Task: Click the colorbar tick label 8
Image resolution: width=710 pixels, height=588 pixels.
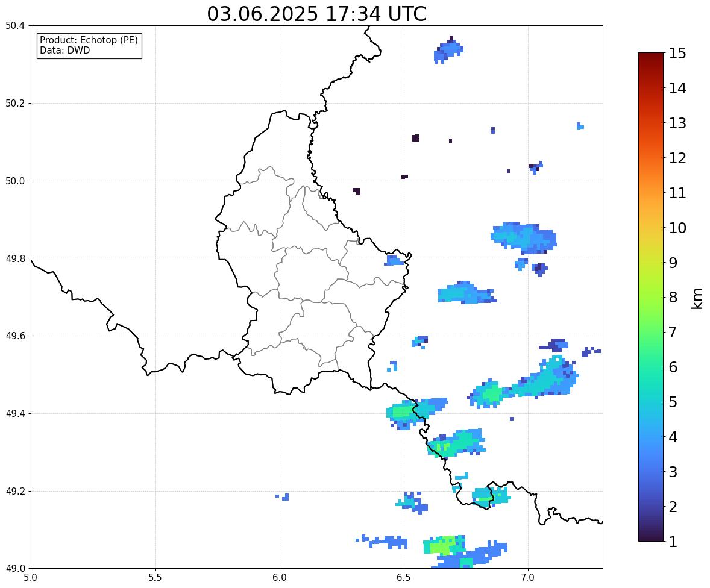Action: tap(673, 298)
